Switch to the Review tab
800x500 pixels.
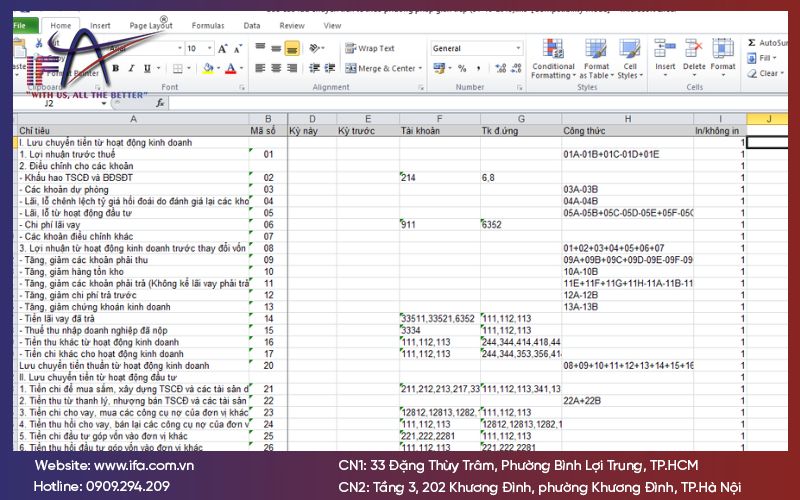[292, 26]
